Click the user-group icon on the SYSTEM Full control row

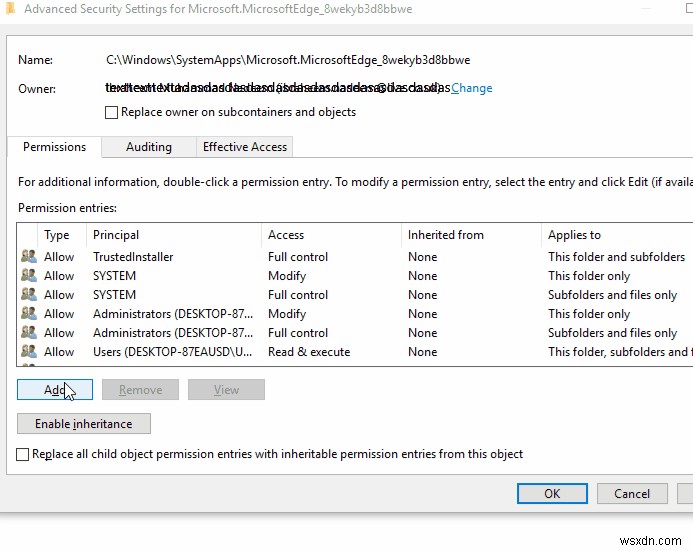[x=29, y=295]
